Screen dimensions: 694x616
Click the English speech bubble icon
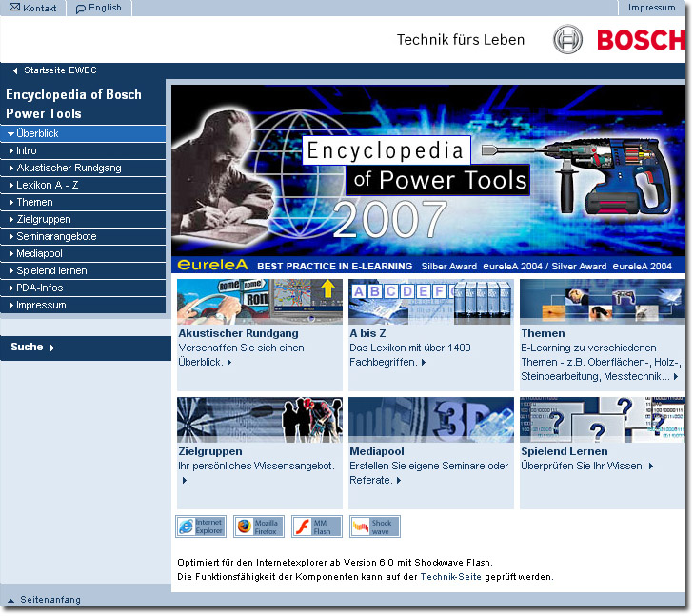[81, 9]
